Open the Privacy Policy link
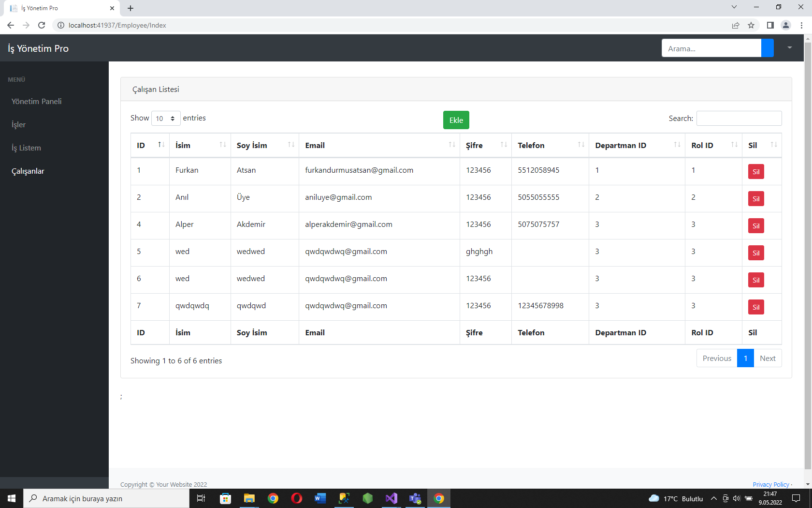This screenshot has height=508, width=812. 771,484
